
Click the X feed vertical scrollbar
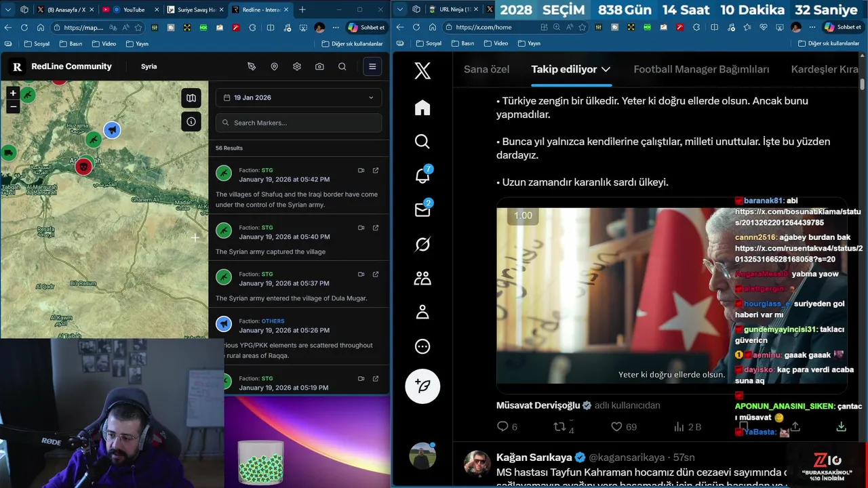coord(863,84)
